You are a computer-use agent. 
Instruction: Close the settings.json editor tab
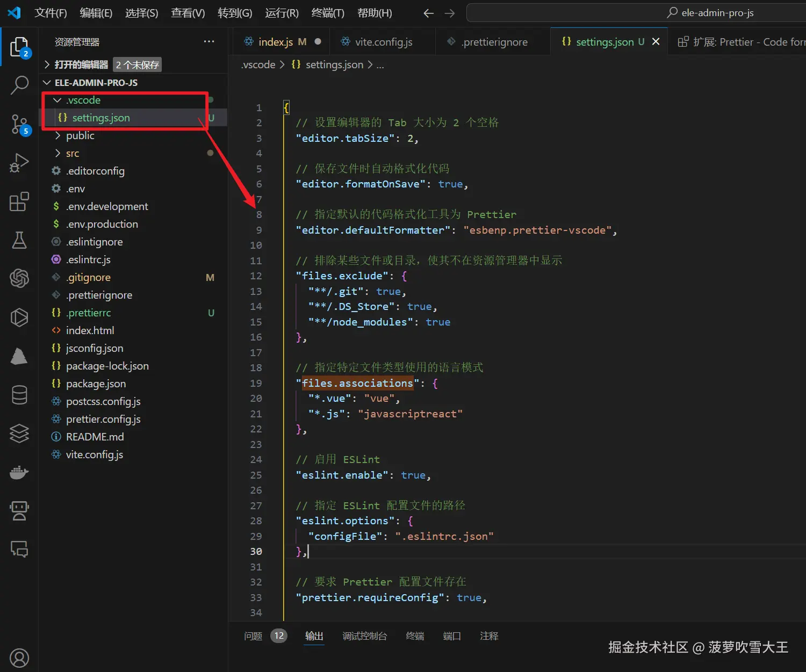(x=656, y=42)
